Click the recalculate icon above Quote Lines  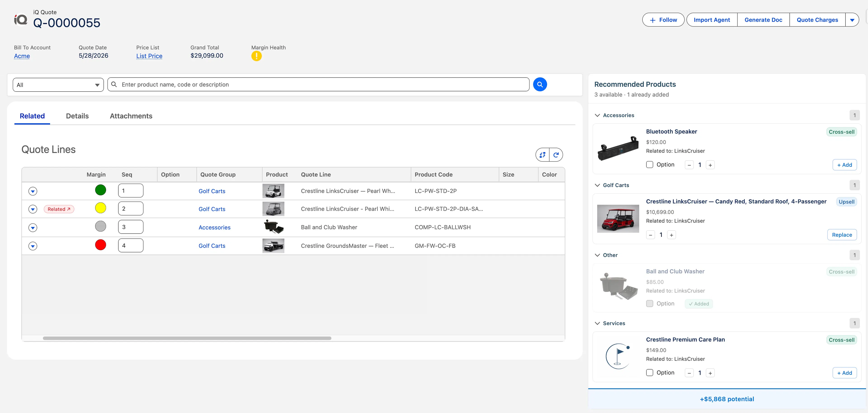(x=542, y=155)
